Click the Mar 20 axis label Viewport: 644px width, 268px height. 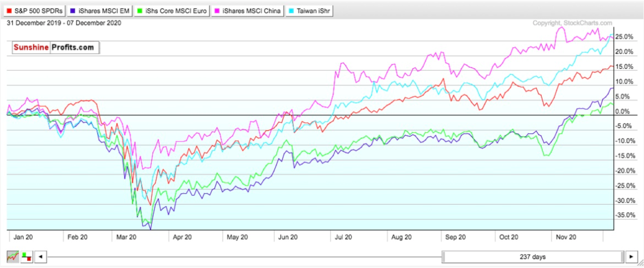tap(127, 237)
